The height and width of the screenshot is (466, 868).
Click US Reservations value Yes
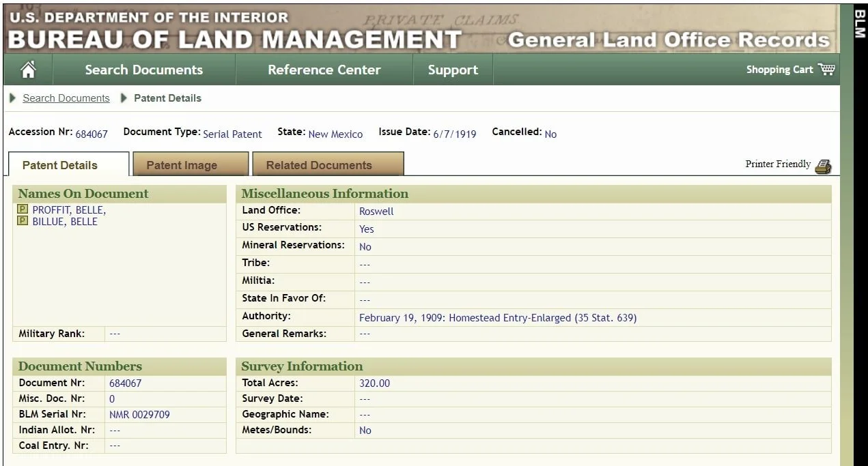367,229
